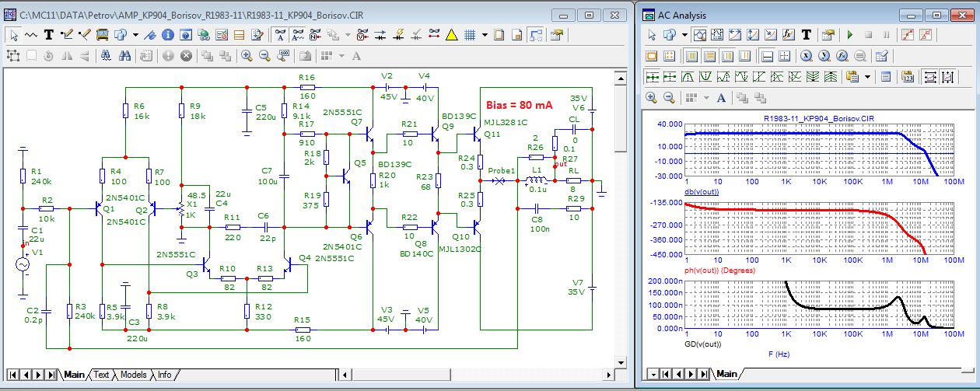This screenshot has width=980, height=391.
Task: Open the dropdown arrow next to the grid icon
Action: coord(485,35)
